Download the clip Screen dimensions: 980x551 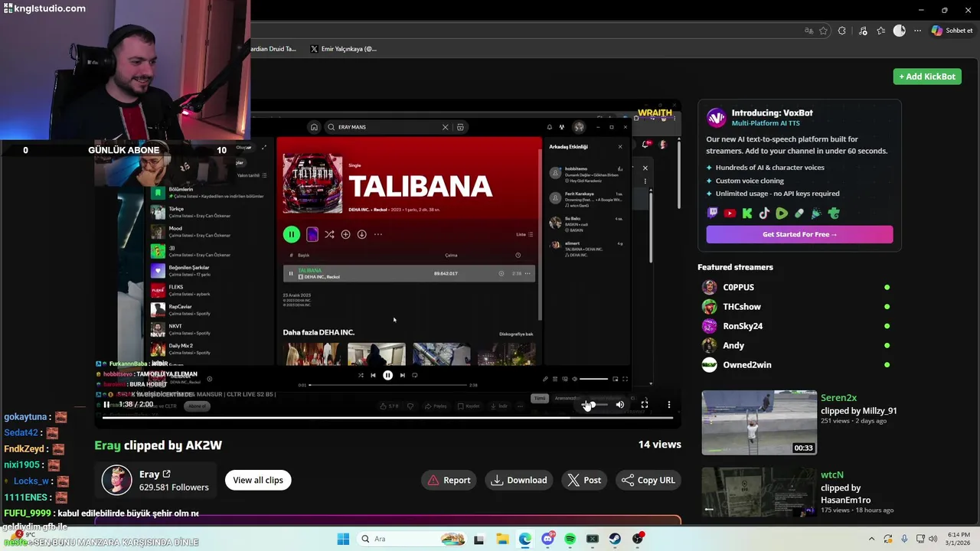coord(519,480)
